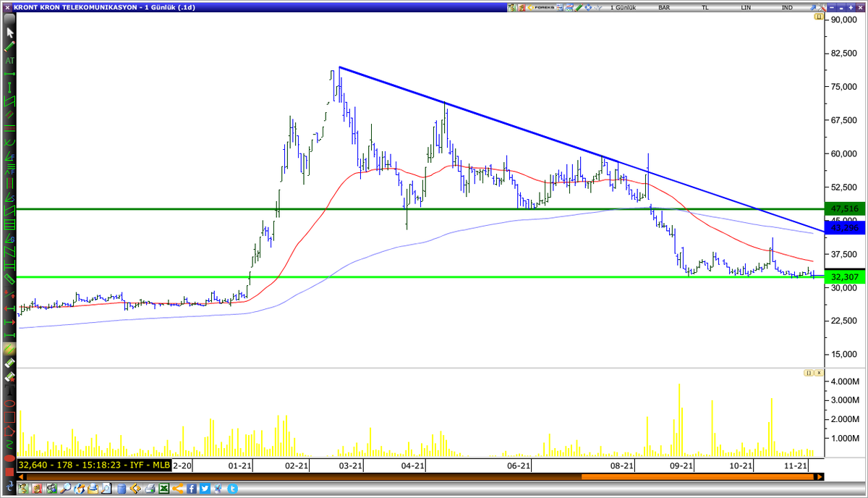Viewport: 868px width, 498px height.
Task: Click the print chart icon
Action: pyautogui.click(x=150, y=488)
